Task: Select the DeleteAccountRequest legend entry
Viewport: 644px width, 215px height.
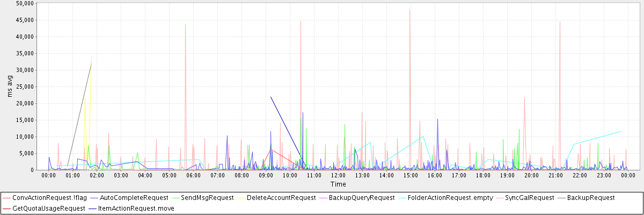Action: click(x=281, y=198)
